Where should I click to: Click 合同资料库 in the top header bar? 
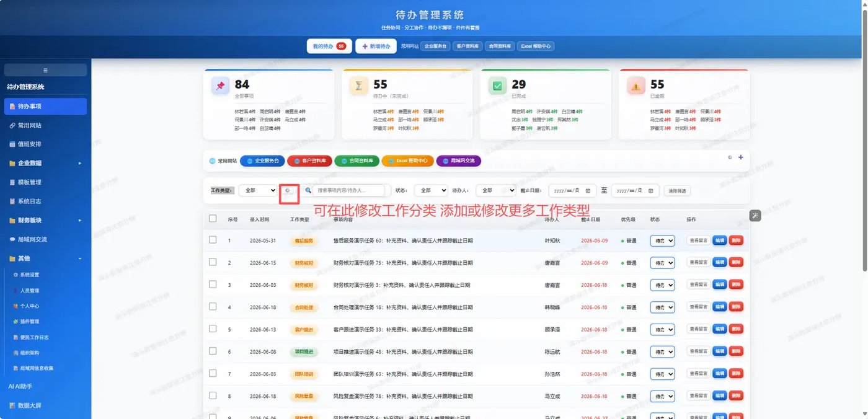coord(500,46)
